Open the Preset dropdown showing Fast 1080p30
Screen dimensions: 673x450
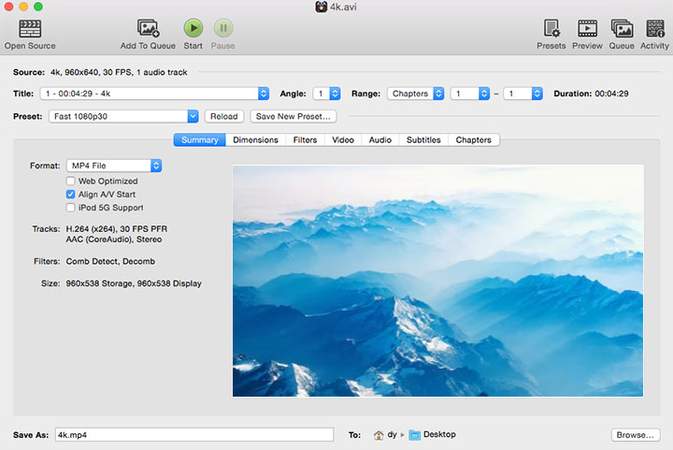click(124, 116)
